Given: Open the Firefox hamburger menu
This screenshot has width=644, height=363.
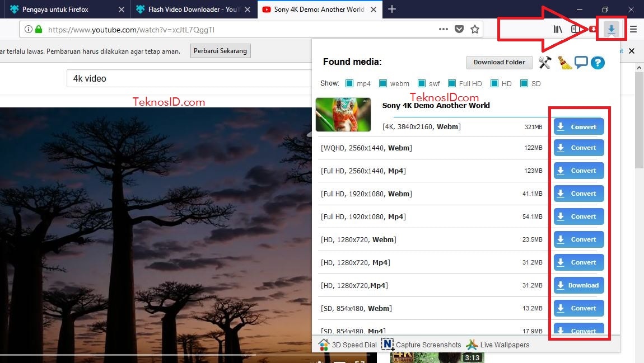Looking at the screenshot, I should tap(633, 29).
